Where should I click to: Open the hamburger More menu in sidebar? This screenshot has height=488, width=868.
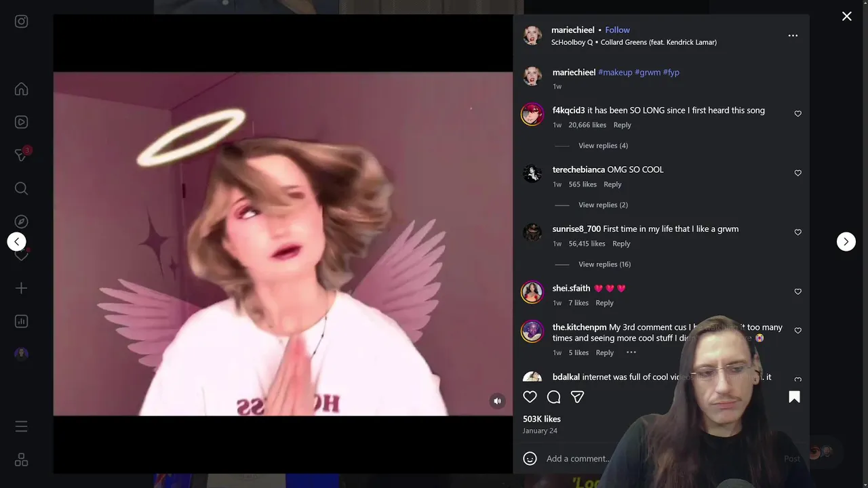(x=21, y=426)
